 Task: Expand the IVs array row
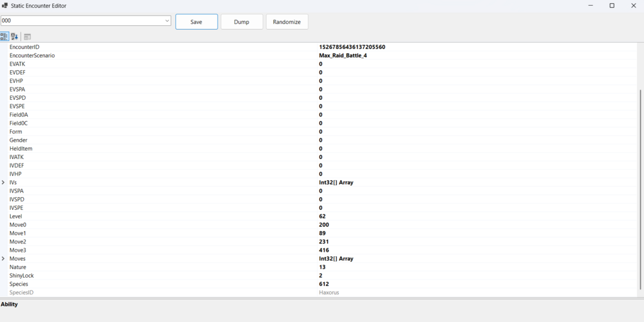[x=3, y=183]
